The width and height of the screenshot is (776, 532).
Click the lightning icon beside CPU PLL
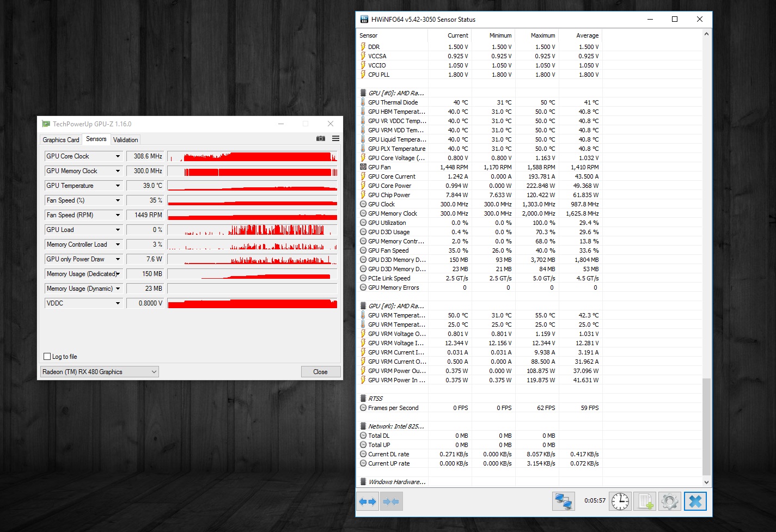(363, 75)
